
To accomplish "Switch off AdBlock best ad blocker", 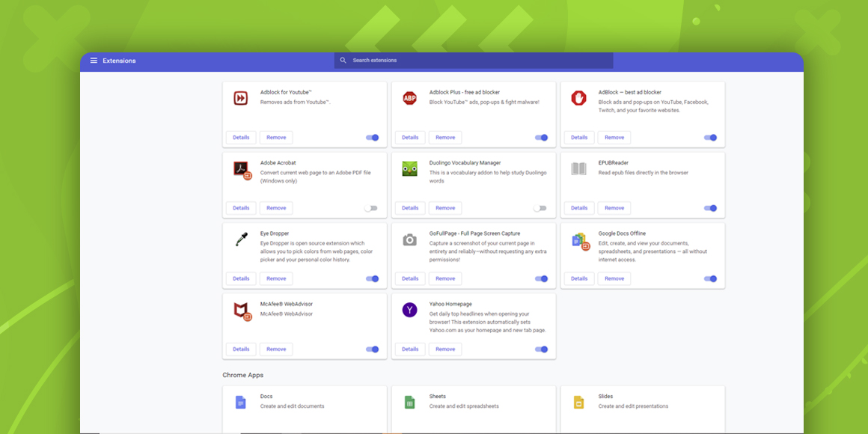I will (710, 137).
